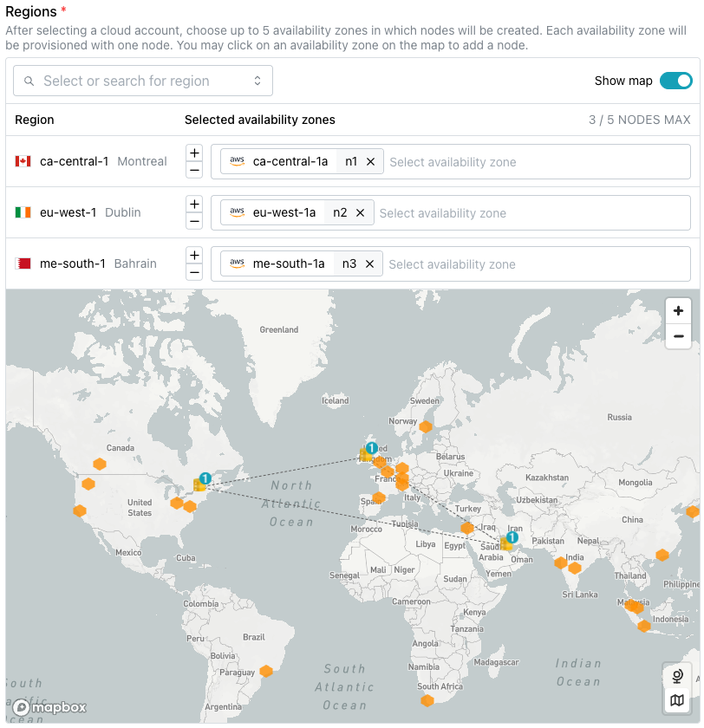Remove a node from me-south-1 with minus button
This screenshot has width=704, height=728.
click(194, 273)
